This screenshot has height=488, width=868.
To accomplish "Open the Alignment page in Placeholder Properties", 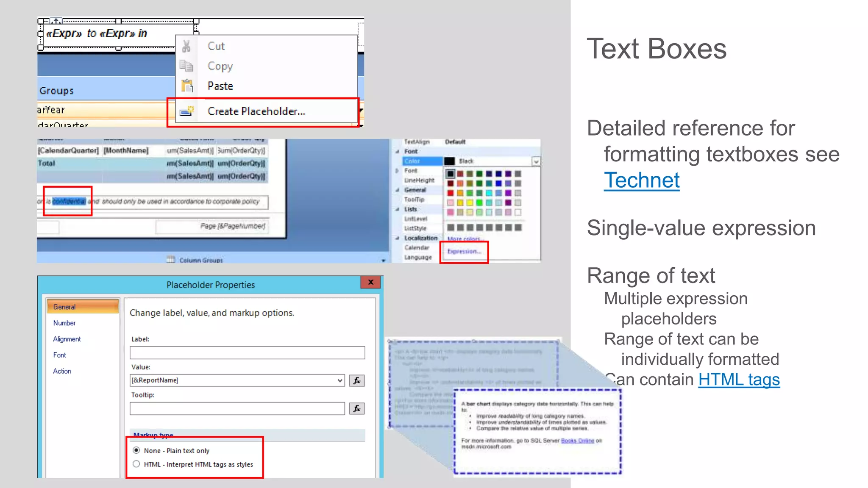I will [67, 339].
